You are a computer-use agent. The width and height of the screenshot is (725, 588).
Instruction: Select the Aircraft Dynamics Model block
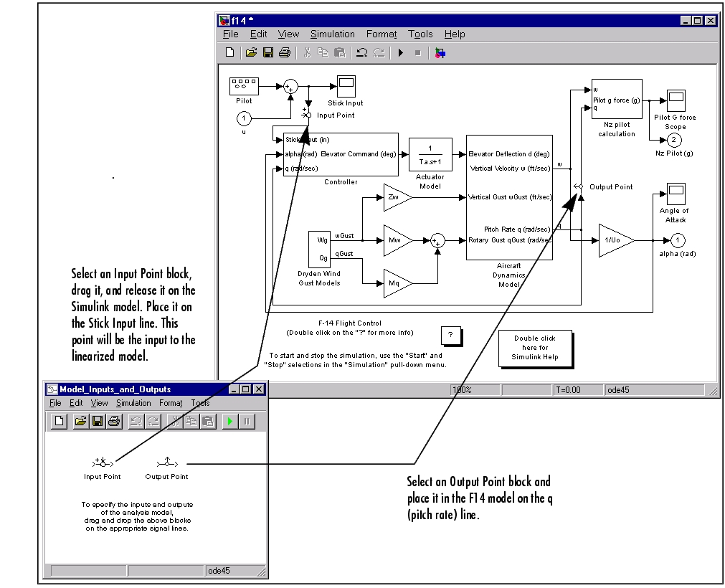point(510,197)
